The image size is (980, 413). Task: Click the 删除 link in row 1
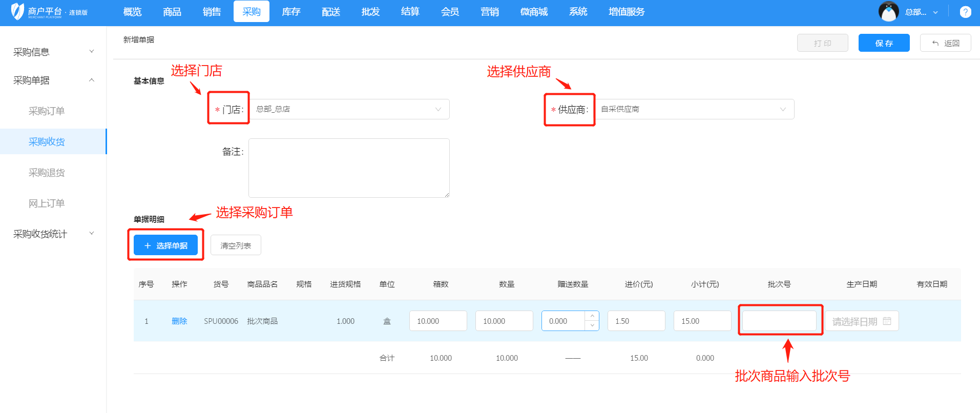179,321
